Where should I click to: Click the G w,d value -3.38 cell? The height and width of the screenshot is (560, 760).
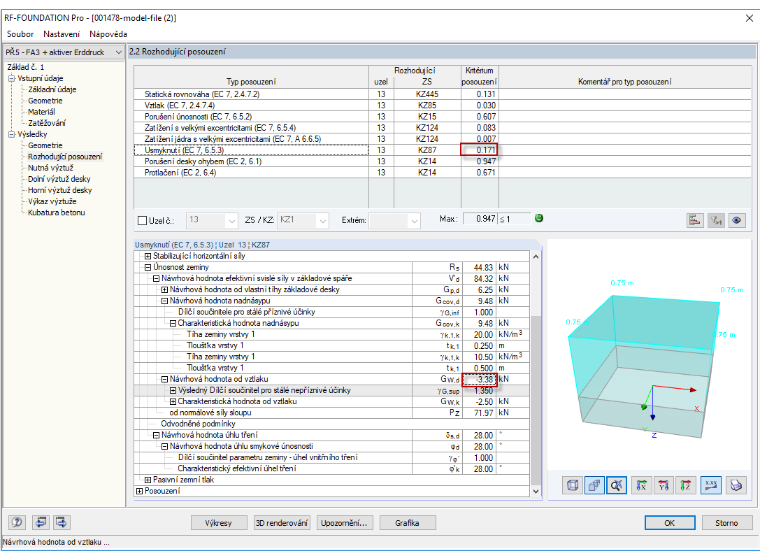479,379
